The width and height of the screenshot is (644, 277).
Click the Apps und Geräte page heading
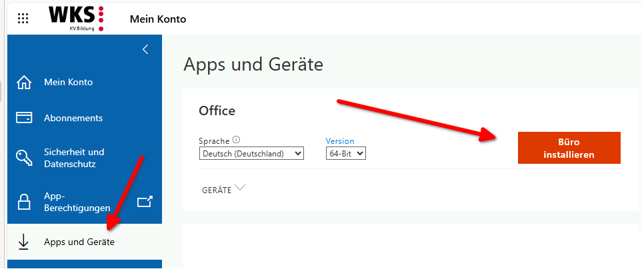coord(253,65)
